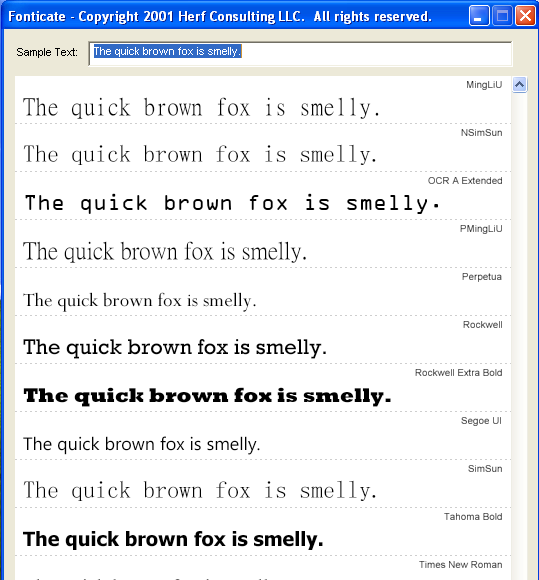Close the Fonticate window
The height and width of the screenshot is (580, 539).
pos(525,16)
